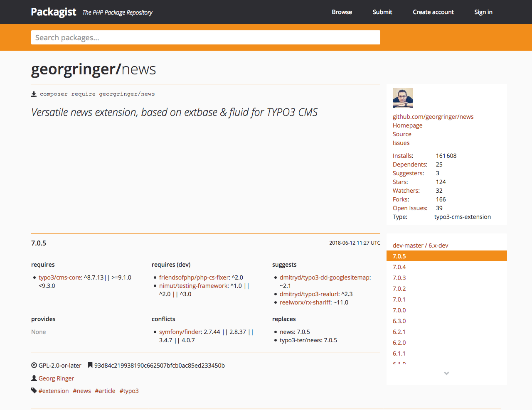This screenshot has width=532, height=410.
Task: Click the georgringer/news page title
Action: point(94,69)
